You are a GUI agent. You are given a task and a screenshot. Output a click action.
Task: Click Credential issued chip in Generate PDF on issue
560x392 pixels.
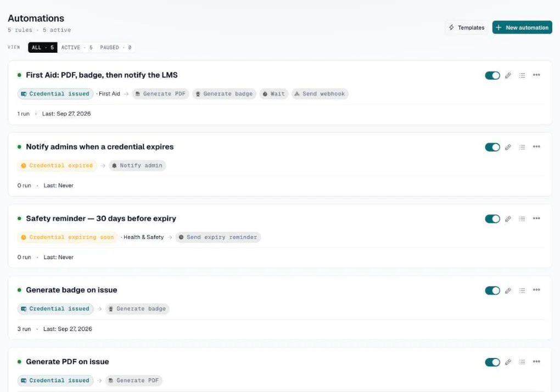tap(55, 380)
